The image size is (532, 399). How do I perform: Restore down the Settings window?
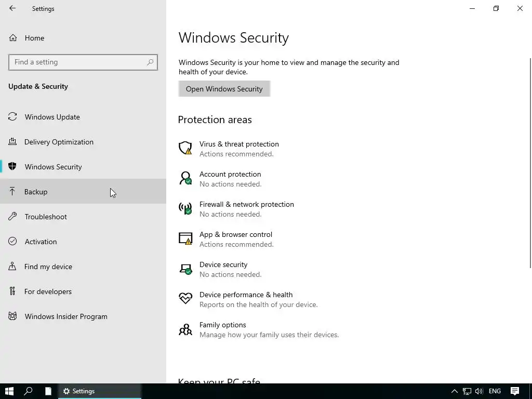click(x=496, y=8)
